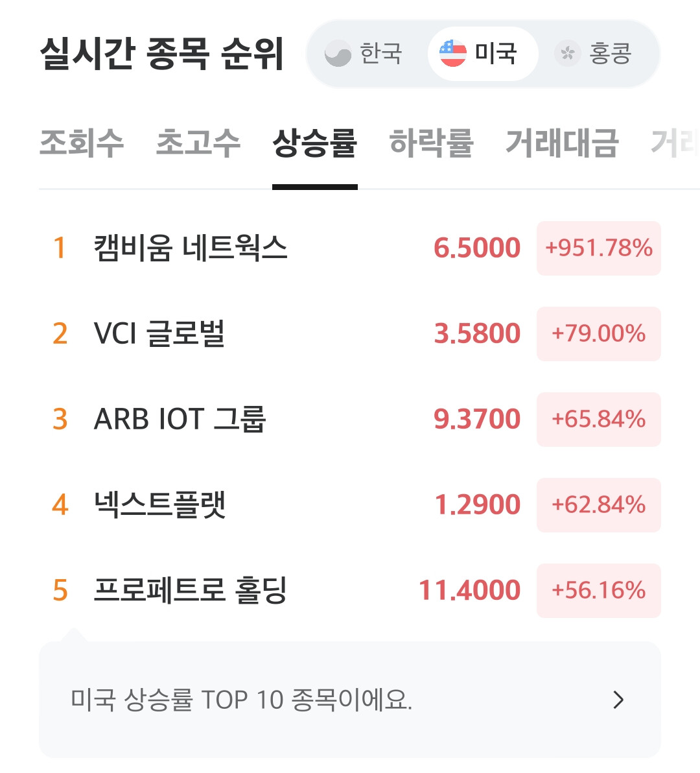Image resolution: width=700 pixels, height=773 pixels.
Task: Switch market to 미국
Action: [482, 53]
